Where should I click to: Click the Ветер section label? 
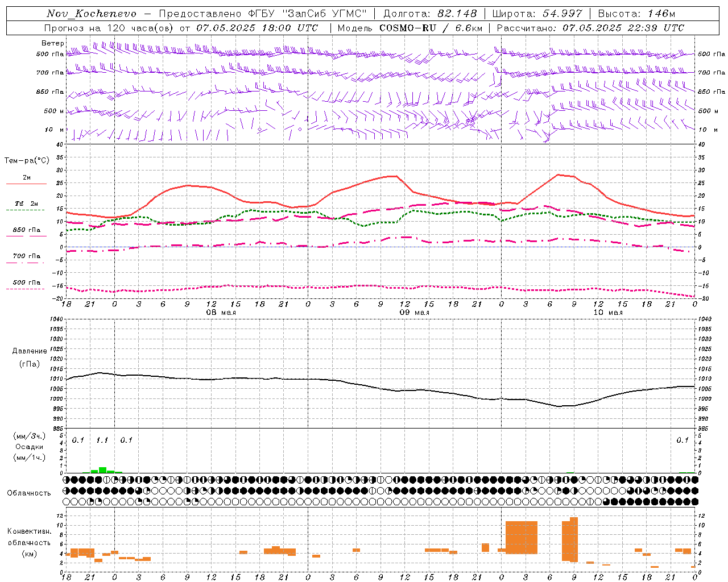pyautogui.click(x=53, y=43)
